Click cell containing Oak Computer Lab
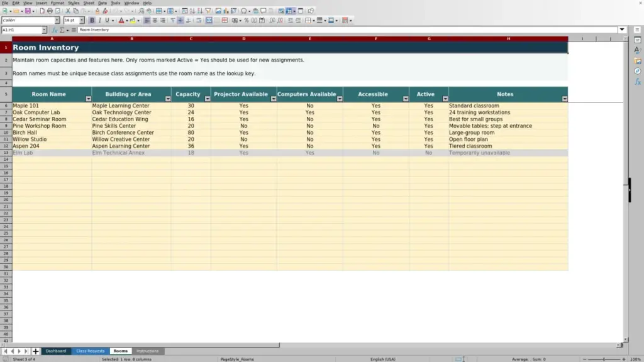This screenshot has height=362, width=644. tap(52, 112)
